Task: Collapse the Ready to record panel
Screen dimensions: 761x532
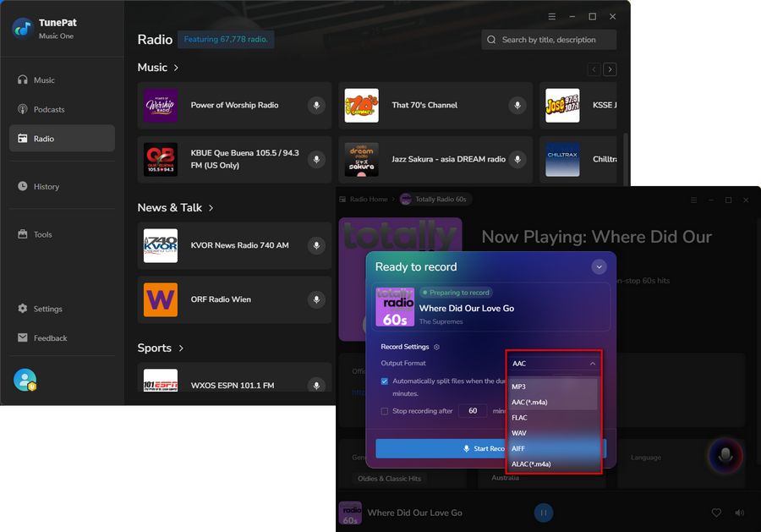Action: click(599, 266)
